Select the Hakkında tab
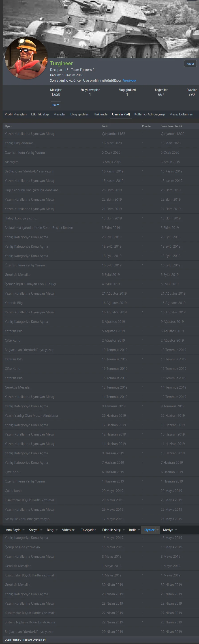 click(x=100, y=114)
